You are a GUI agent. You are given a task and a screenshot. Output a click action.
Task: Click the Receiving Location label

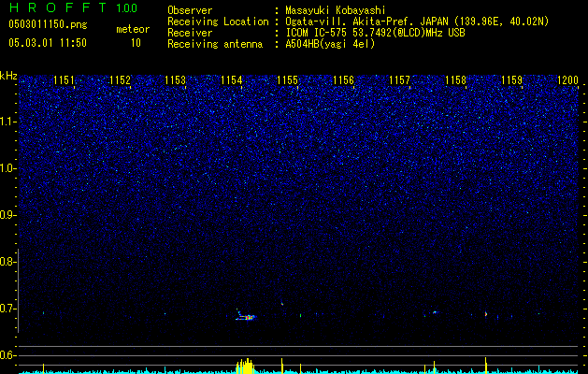point(218,22)
